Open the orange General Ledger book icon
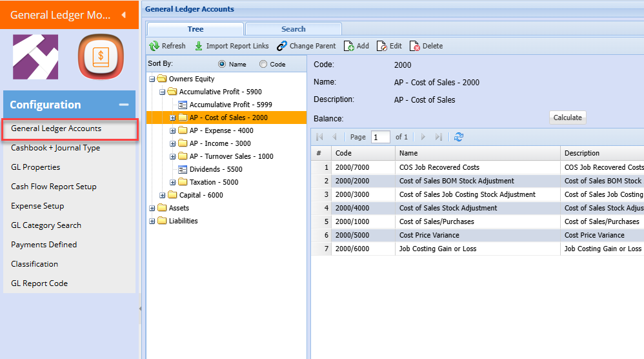 (100, 57)
